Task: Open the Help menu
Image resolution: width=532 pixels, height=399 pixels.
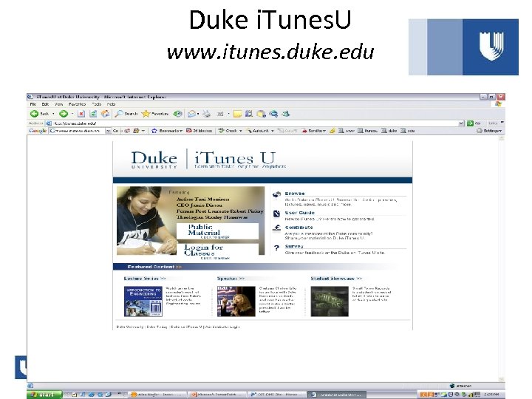Action: tap(112, 104)
